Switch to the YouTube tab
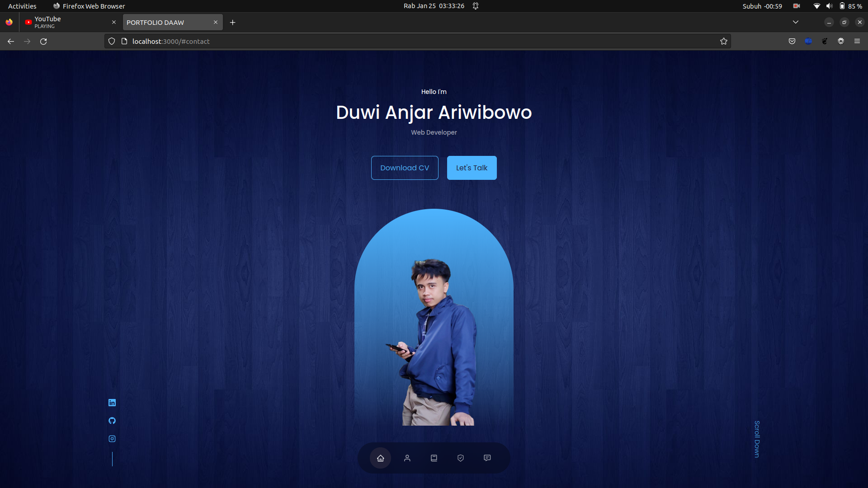This screenshot has height=488, width=868. [x=68, y=22]
